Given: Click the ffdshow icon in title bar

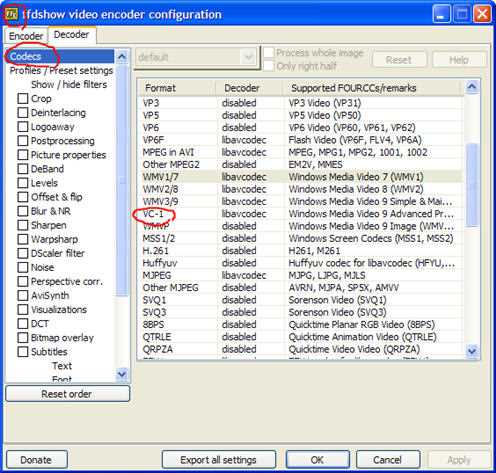Looking at the screenshot, I should point(13,15).
